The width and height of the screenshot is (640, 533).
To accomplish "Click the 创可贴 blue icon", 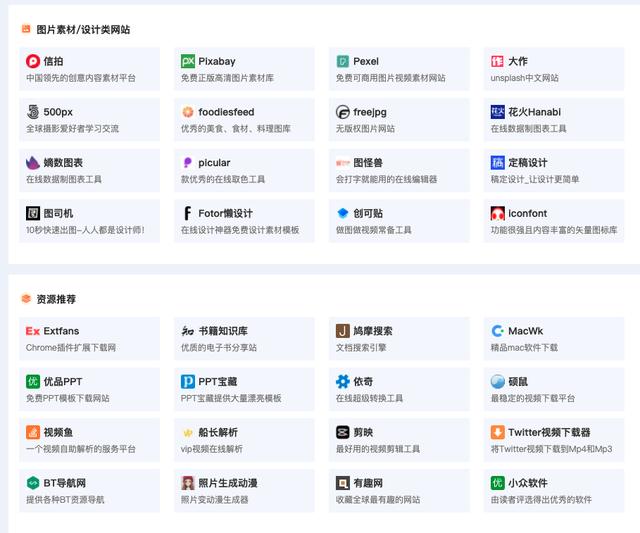I will coord(343,213).
